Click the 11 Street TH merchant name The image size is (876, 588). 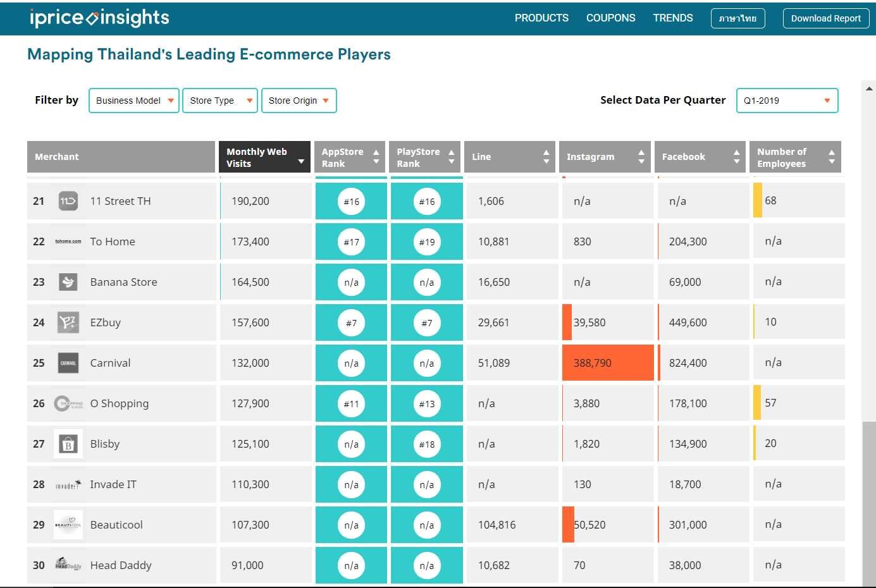[121, 201]
